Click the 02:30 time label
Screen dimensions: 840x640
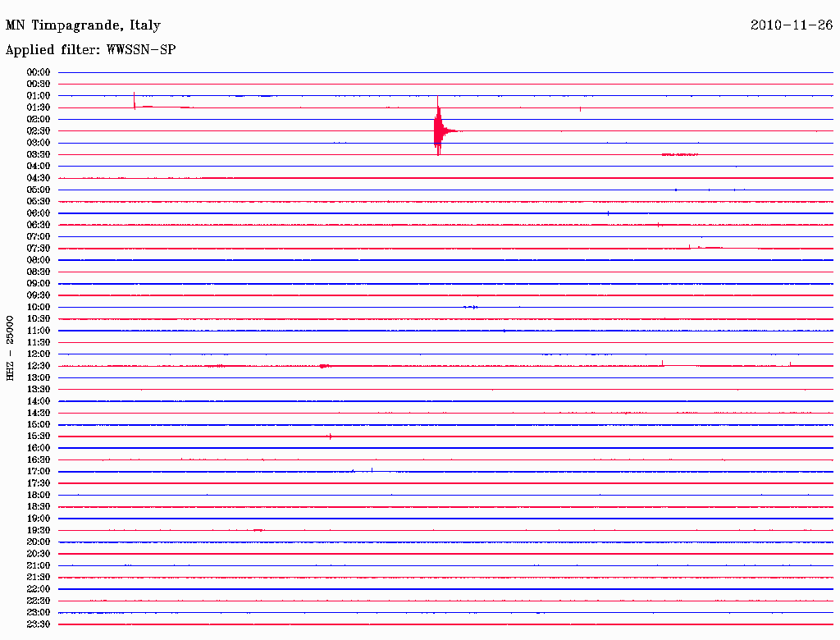[x=38, y=131]
